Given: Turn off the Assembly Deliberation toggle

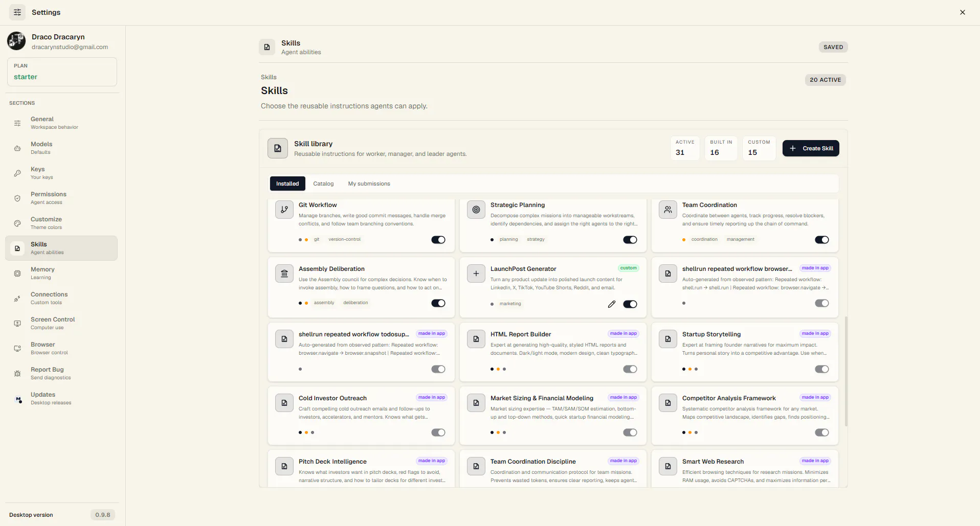Looking at the screenshot, I should 438,303.
